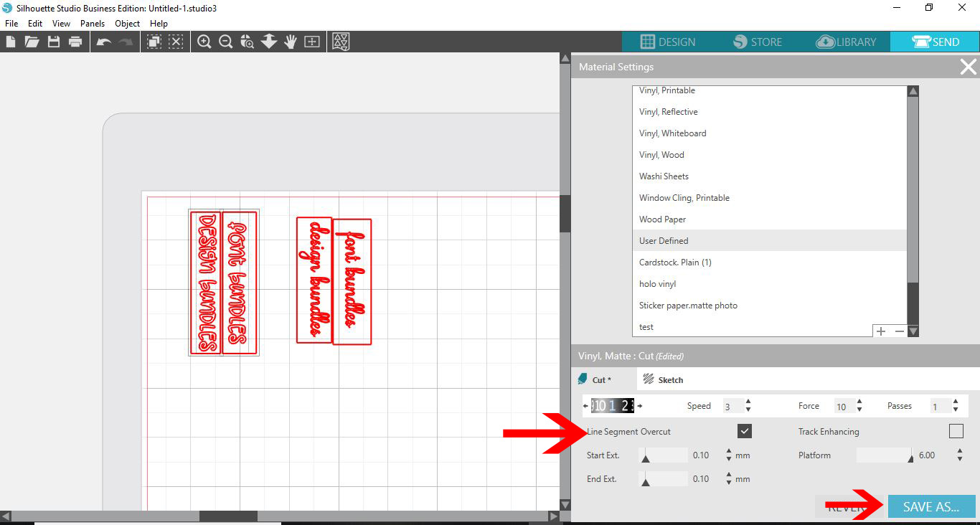Open a file using the folder icon

point(32,42)
